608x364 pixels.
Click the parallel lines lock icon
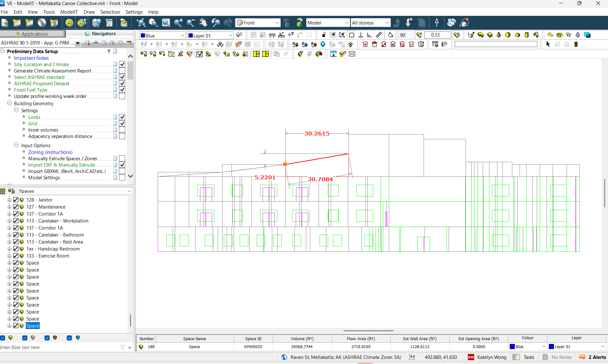coord(379,35)
